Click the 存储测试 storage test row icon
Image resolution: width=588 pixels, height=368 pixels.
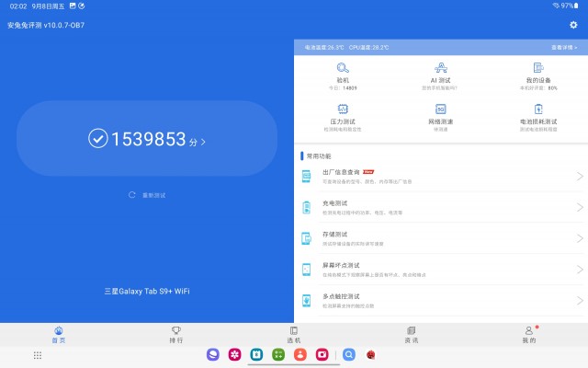coord(306,238)
